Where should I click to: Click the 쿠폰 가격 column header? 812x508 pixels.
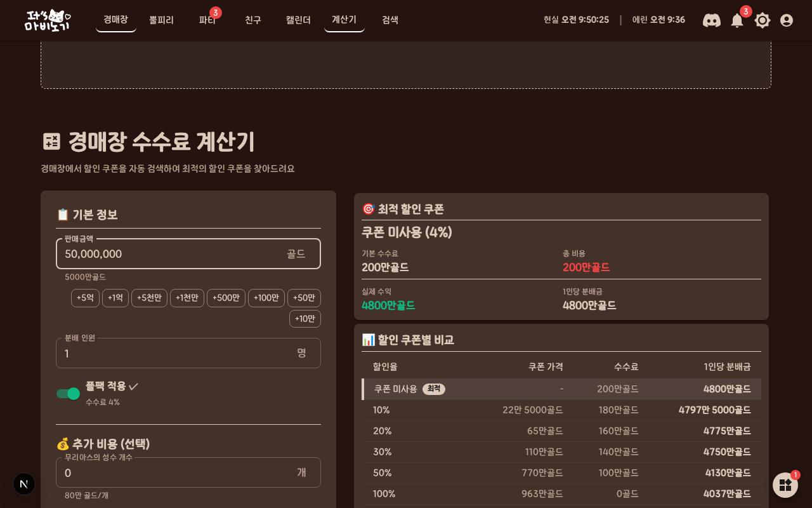546,367
